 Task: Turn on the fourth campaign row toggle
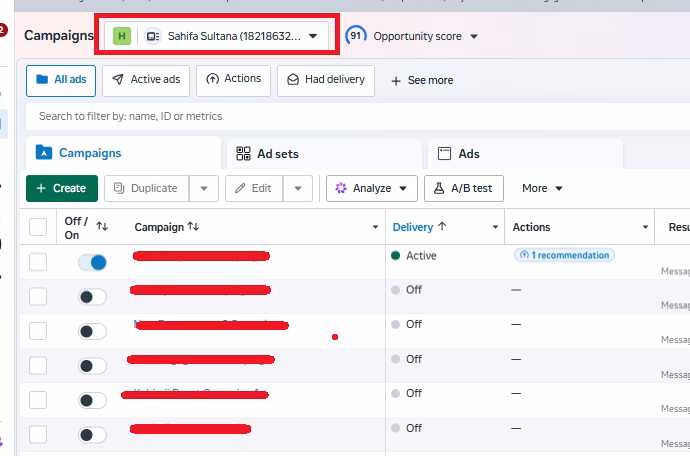pyautogui.click(x=92, y=366)
